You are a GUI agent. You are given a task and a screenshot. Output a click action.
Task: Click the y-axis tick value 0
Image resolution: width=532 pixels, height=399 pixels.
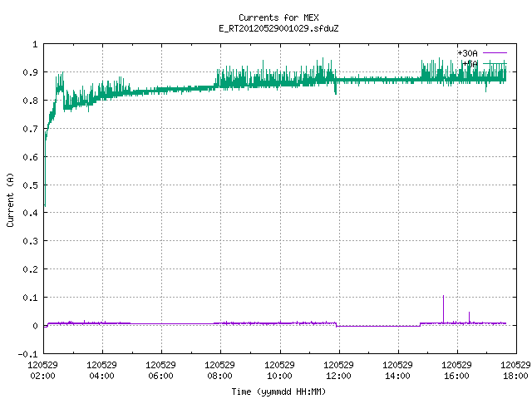tap(35, 326)
